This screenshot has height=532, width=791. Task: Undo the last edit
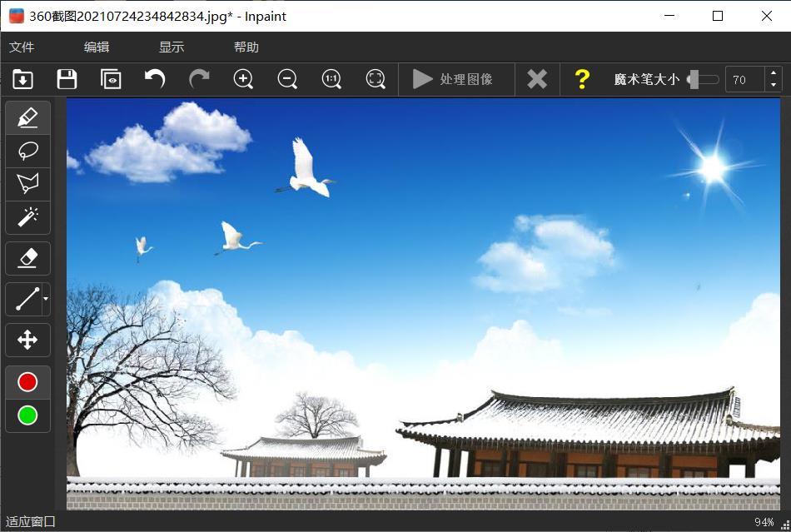pyautogui.click(x=155, y=79)
